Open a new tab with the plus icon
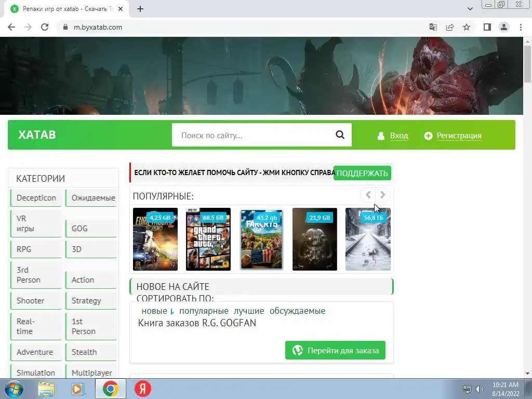The image size is (532, 399). pyautogui.click(x=140, y=9)
